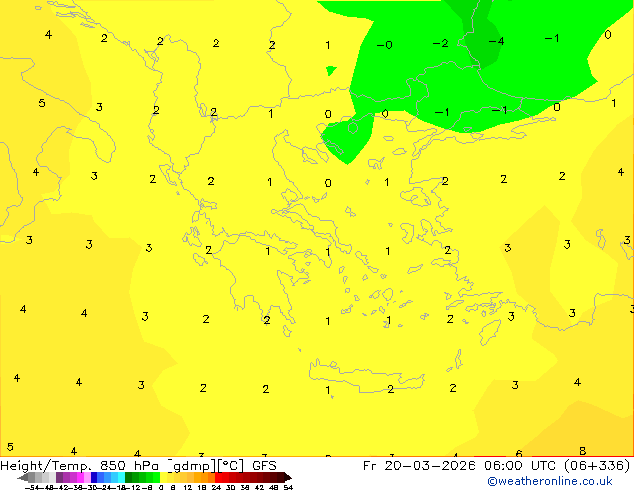This screenshot has width=634, height=490.
Task: Click the '-2' temperature value on the map
Action: (x=441, y=43)
